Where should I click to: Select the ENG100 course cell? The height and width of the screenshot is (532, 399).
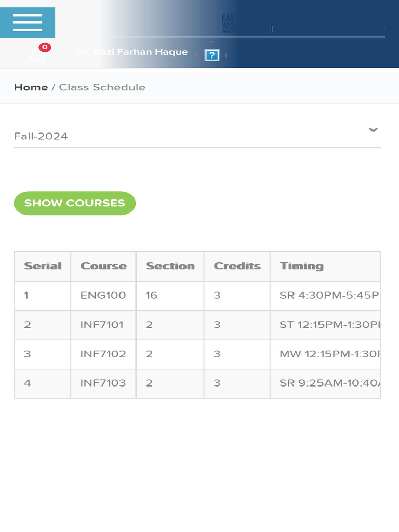click(103, 296)
